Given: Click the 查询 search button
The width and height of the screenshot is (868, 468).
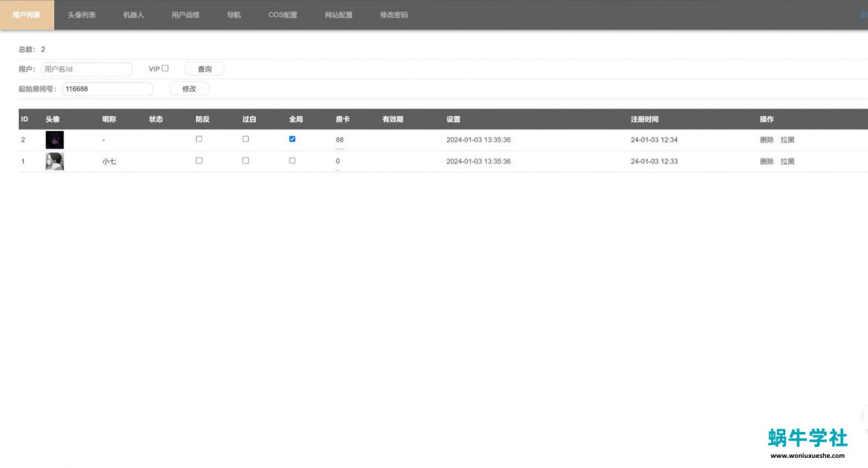Looking at the screenshot, I should pyautogui.click(x=204, y=69).
